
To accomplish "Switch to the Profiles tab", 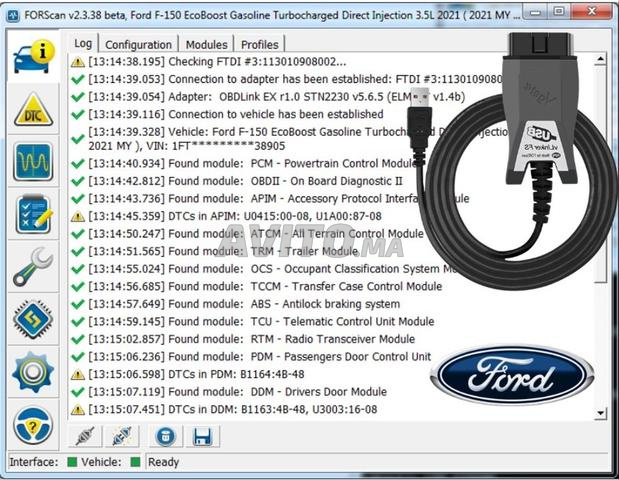I will pyautogui.click(x=260, y=45).
